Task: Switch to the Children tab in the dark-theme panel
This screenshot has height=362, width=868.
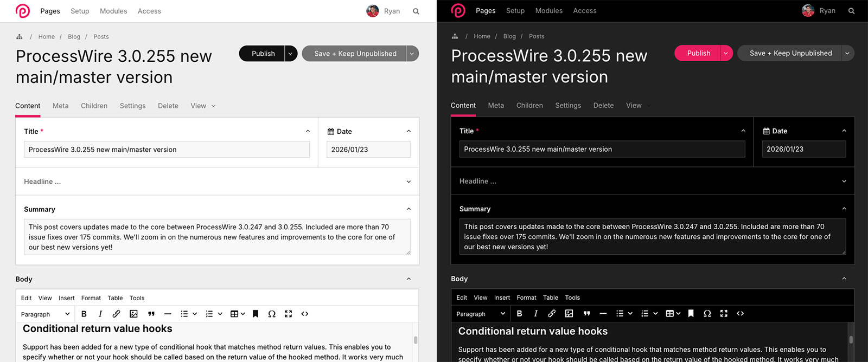Action: tap(529, 106)
